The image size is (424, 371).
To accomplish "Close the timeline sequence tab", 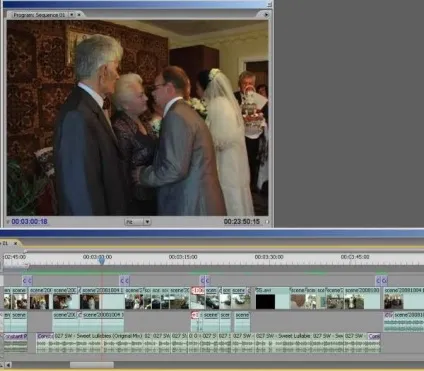I will point(15,244).
